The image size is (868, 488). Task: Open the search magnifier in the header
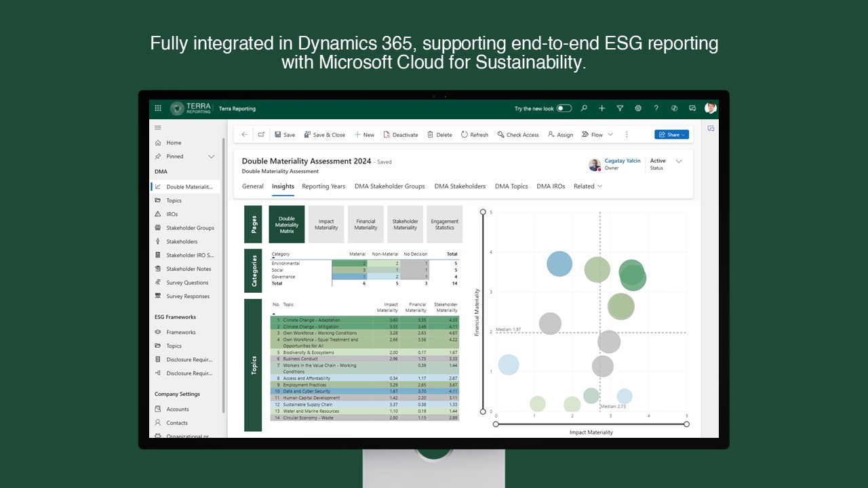coord(583,108)
